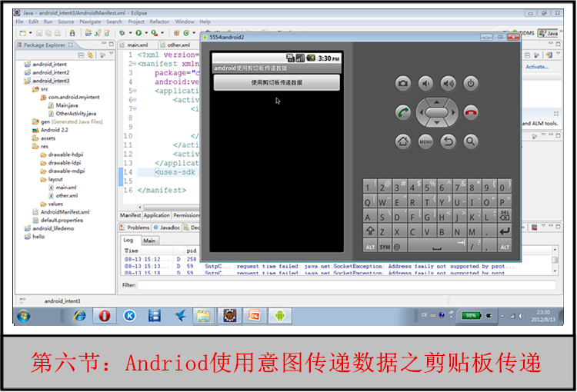The height and width of the screenshot is (392, 577).
Task: Click Link with Editor in Package Explorer
Action: click(x=90, y=55)
